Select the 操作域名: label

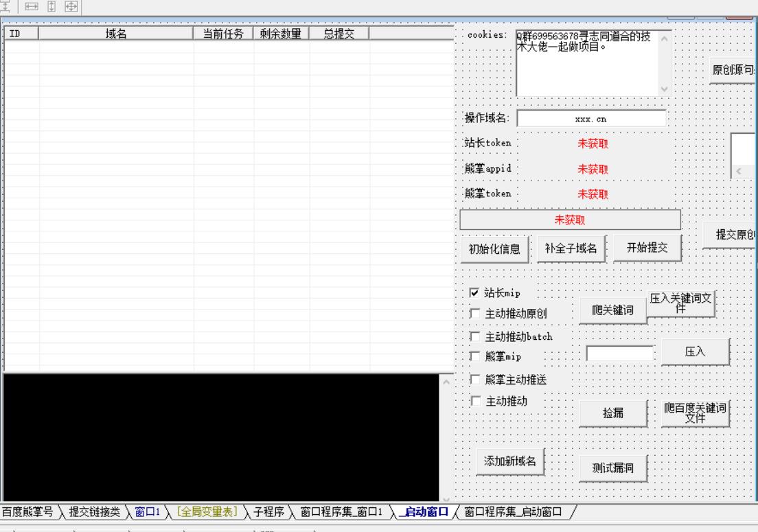[x=487, y=118]
